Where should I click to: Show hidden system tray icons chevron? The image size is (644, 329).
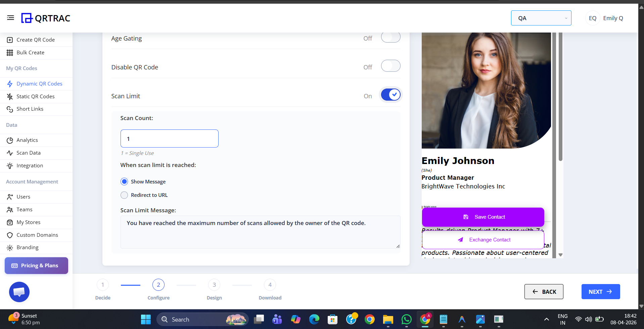click(x=546, y=319)
